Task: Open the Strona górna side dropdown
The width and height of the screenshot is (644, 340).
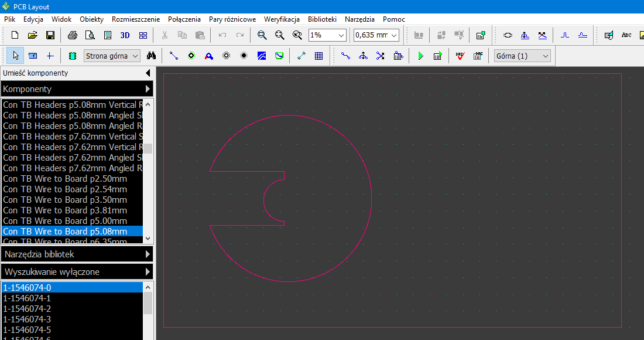Action: click(112, 56)
